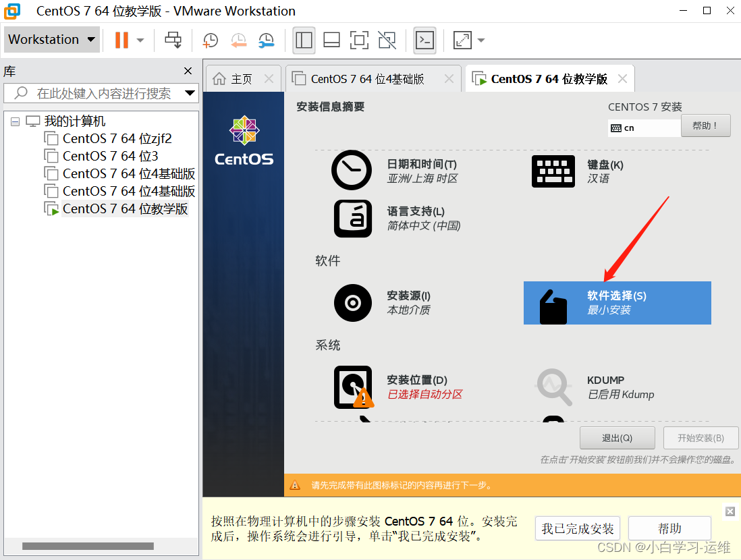Image resolution: width=741 pixels, height=560 pixels.
Task: Click the 帮助! button in installer
Action: (705, 125)
